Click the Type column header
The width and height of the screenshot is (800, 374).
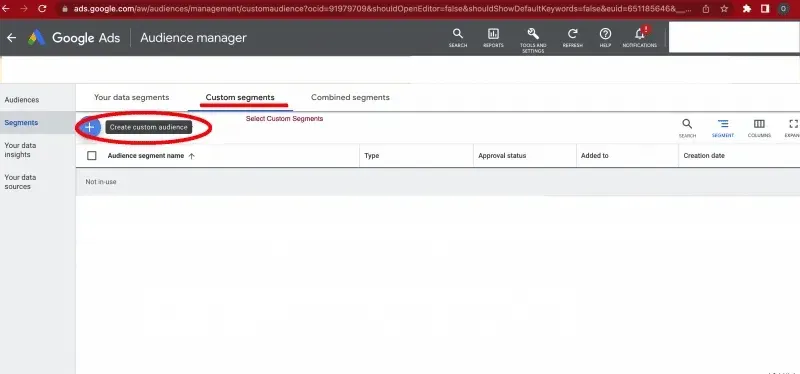click(x=372, y=156)
